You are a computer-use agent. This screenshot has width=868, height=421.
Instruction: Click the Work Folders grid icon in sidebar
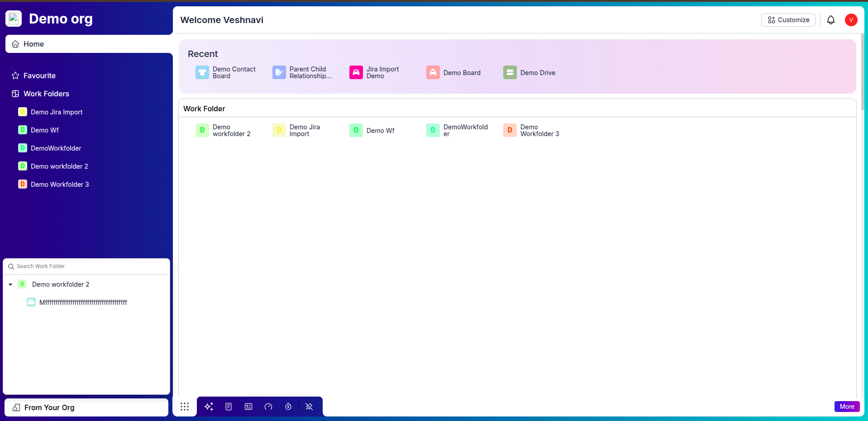point(15,94)
